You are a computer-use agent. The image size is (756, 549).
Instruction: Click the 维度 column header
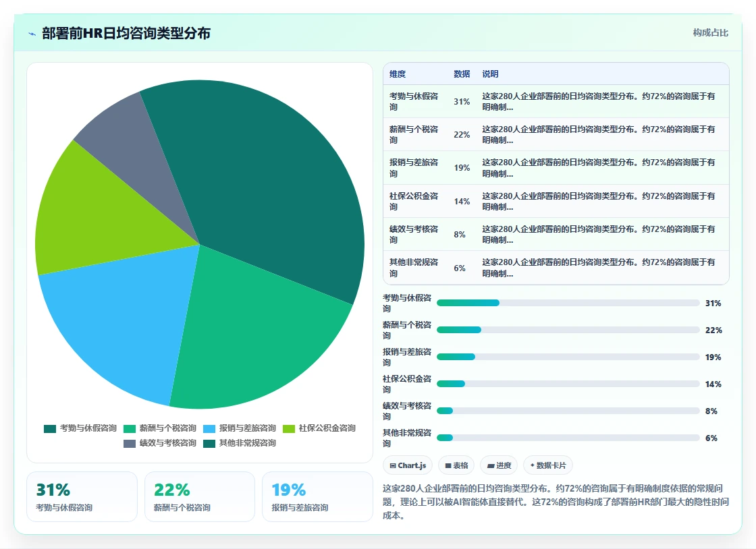tap(398, 74)
